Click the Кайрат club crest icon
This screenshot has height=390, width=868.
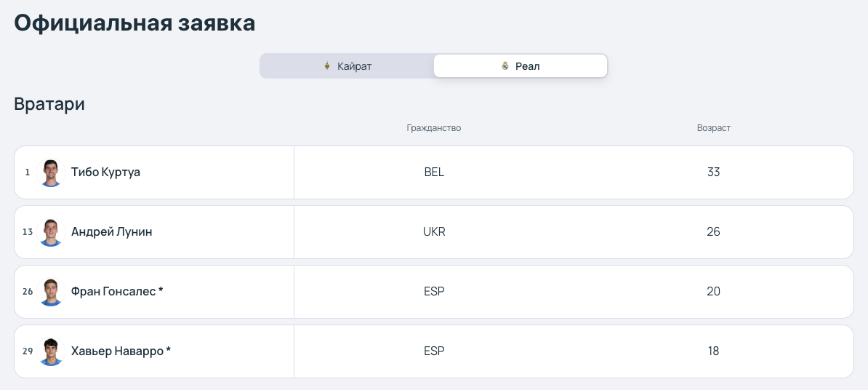point(326,66)
